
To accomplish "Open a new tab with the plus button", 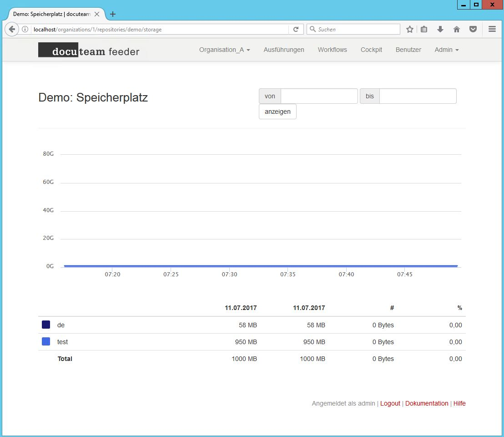I will [x=113, y=14].
